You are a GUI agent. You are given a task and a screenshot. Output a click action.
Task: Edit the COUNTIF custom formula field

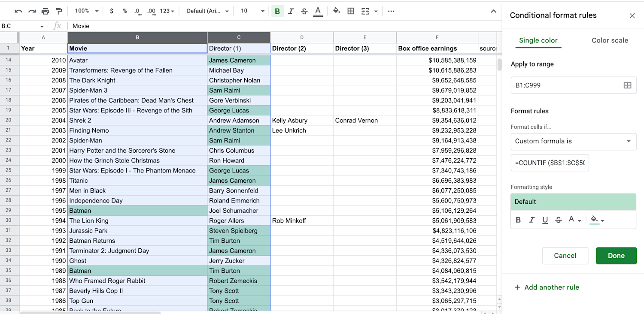[550, 163]
